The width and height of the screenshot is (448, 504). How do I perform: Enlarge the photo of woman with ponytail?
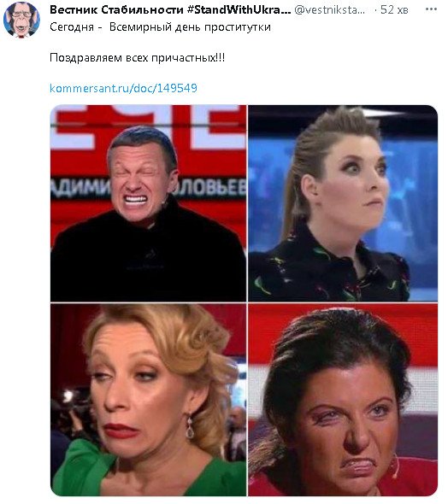(x=343, y=203)
